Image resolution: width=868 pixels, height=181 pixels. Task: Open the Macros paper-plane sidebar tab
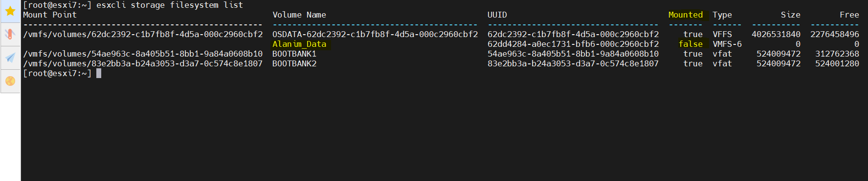tap(10, 58)
